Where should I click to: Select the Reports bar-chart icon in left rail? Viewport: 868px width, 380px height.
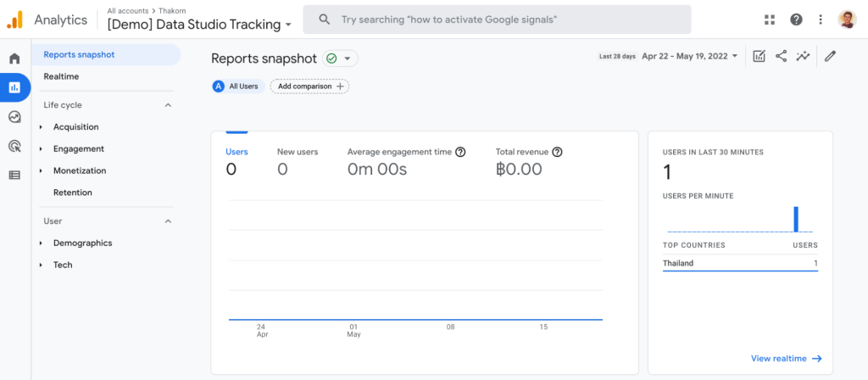15,87
